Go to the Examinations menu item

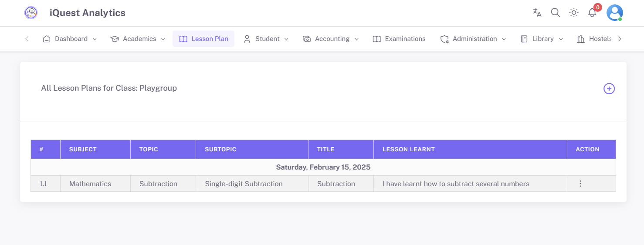coord(399,39)
